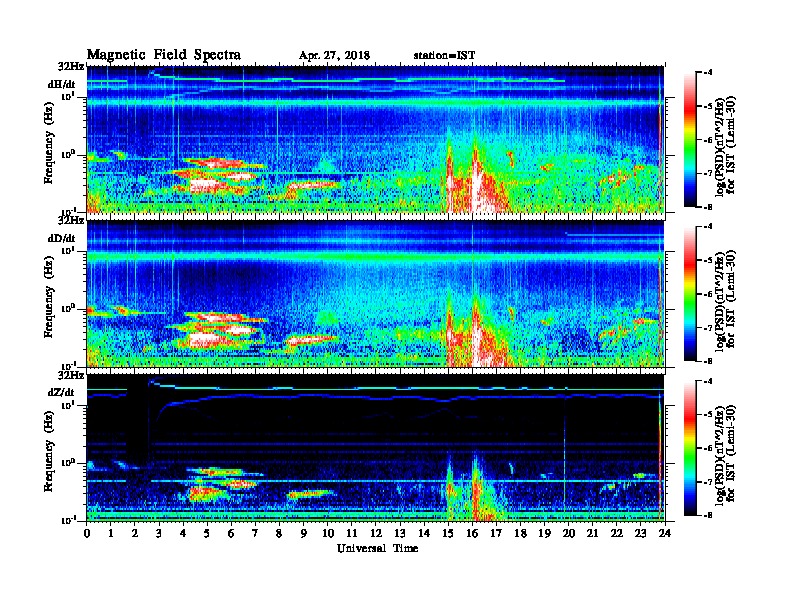Click the dH/dt spectrogram plot
Screen dimensions: 792x612
pyautogui.click(x=375, y=139)
